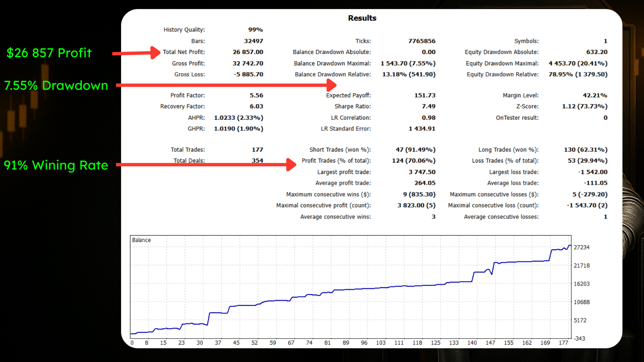The image size is (644, 362).
Task: Click the History Quality 99% value
Action: click(255, 29)
